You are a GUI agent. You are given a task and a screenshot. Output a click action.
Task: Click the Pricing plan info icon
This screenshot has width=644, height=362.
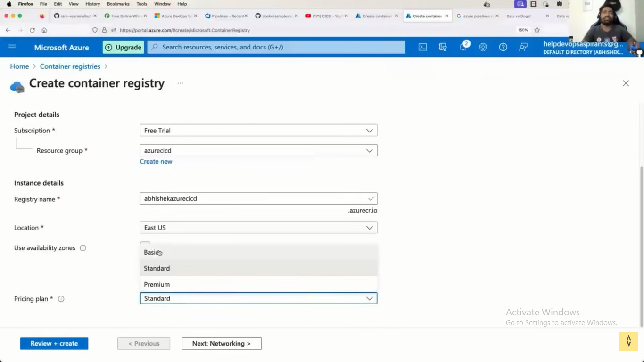[x=61, y=299]
